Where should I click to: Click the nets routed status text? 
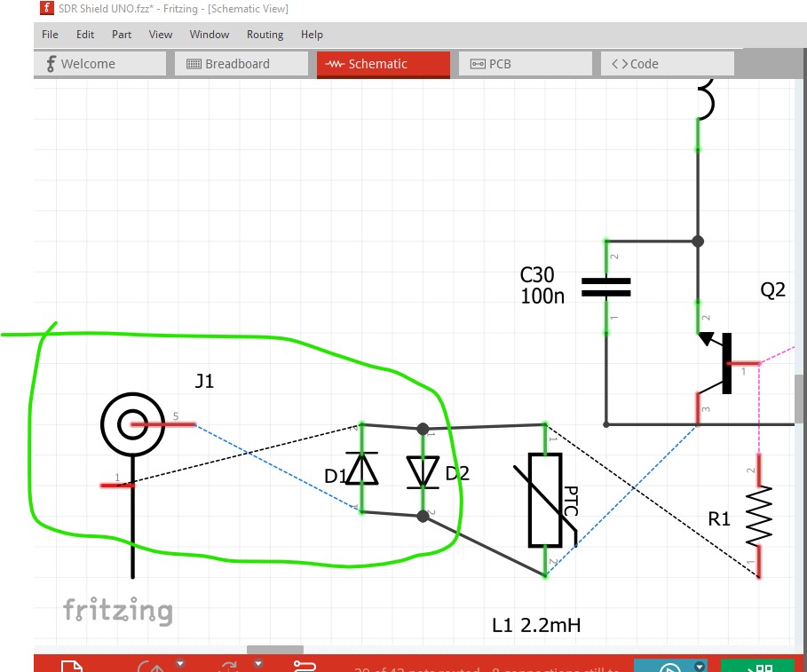point(487,669)
